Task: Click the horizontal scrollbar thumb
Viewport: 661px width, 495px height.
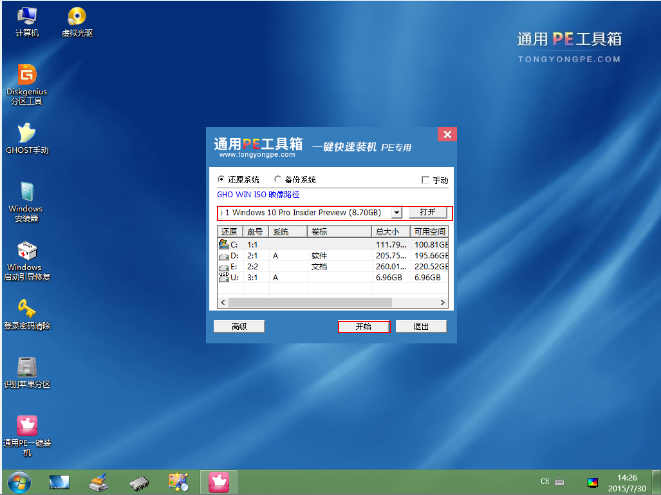Action: tap(310, 302)
